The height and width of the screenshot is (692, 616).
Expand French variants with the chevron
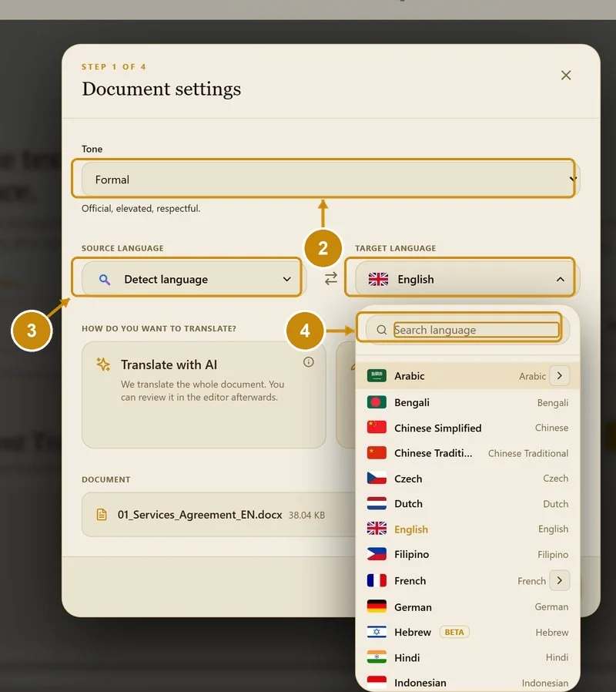pos(560,580)
